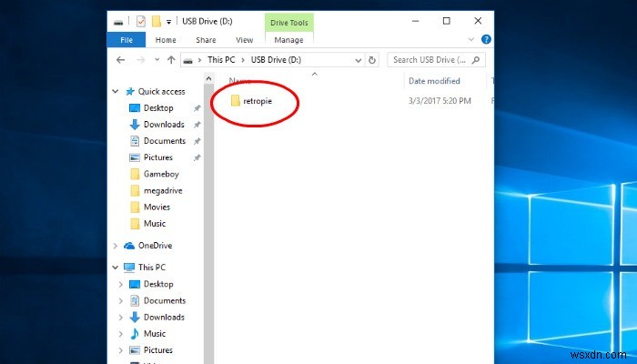Select Quick access in the navigation pane
Viewport: 637px width, 364px height.
click(161, 91)
